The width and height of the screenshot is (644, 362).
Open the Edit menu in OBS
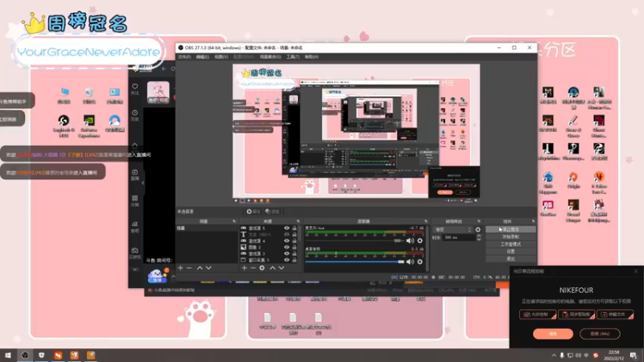pyautogui.click(x=203, y=57)
